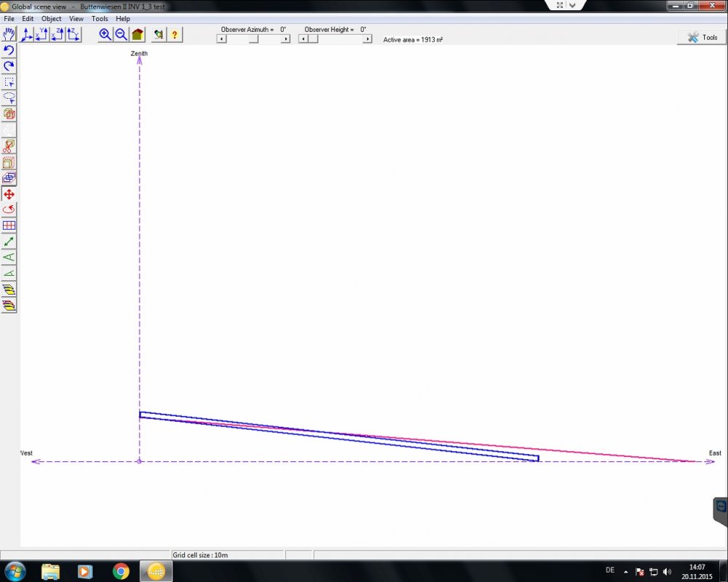Click Observer Azimuth slider right arrow

[x=285, y=39]
